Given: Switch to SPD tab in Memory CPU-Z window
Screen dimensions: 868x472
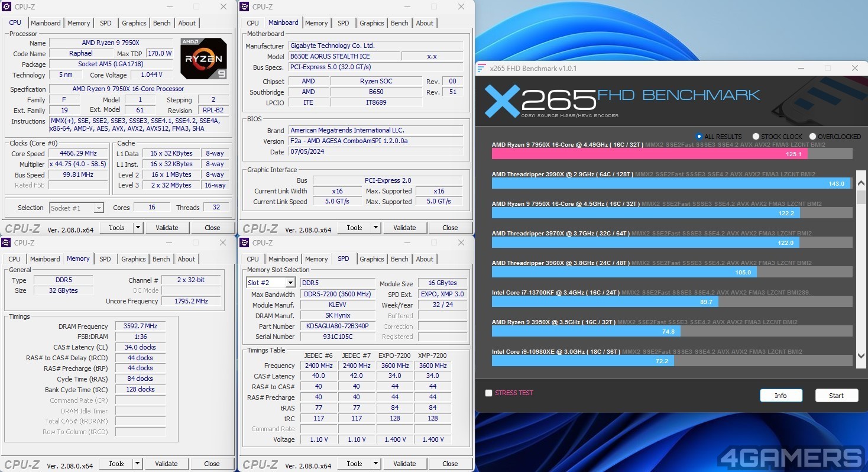Looking at the screenshot, I should [105, 259].
